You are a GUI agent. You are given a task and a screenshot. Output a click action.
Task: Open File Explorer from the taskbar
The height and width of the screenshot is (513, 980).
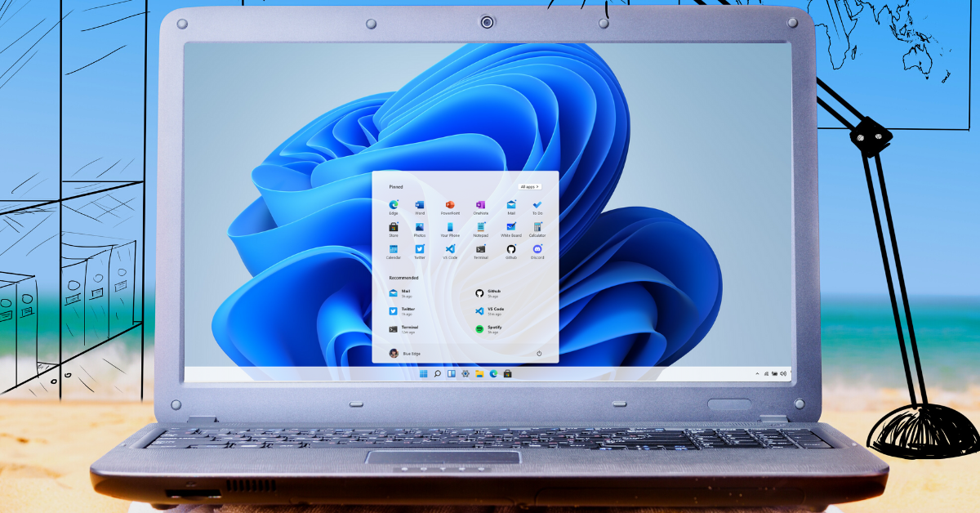[479, 373]
